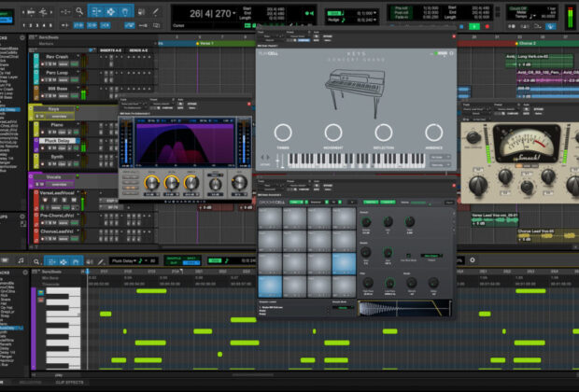This screenshot has height=392, width=579.
Task: Click the Movement knob in PlayCell
Action: coord(333,133)
